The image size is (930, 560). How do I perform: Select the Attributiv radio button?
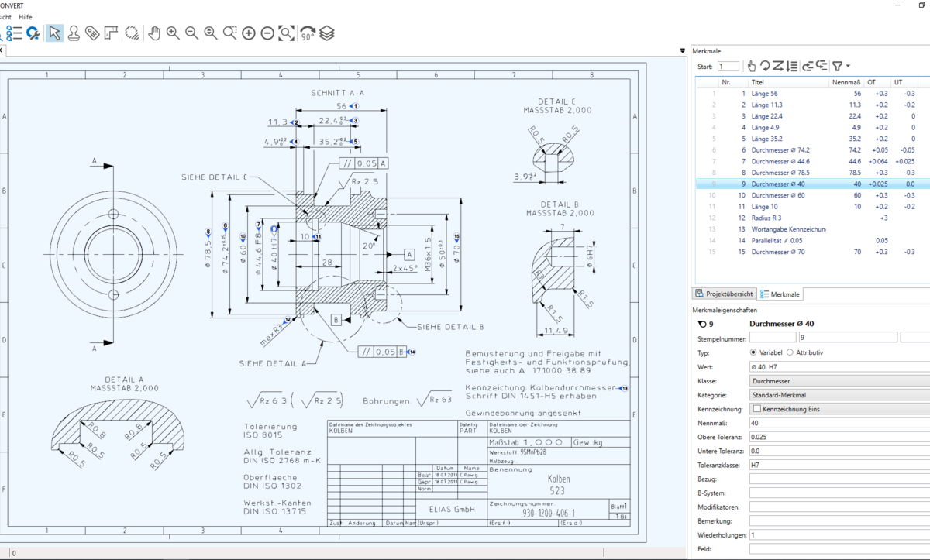790,352
